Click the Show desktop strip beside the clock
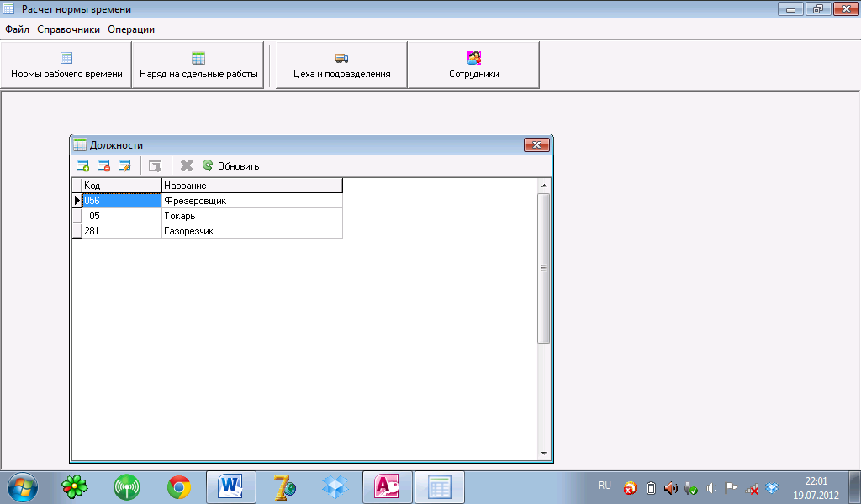 point(857,487)
